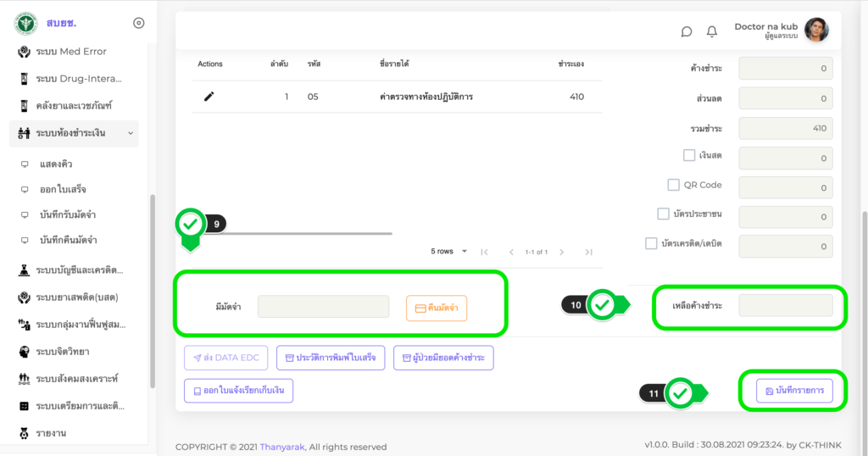Tick the QR Code checkbox
This screenshot has width=868, height=456.
pos(673,185)
